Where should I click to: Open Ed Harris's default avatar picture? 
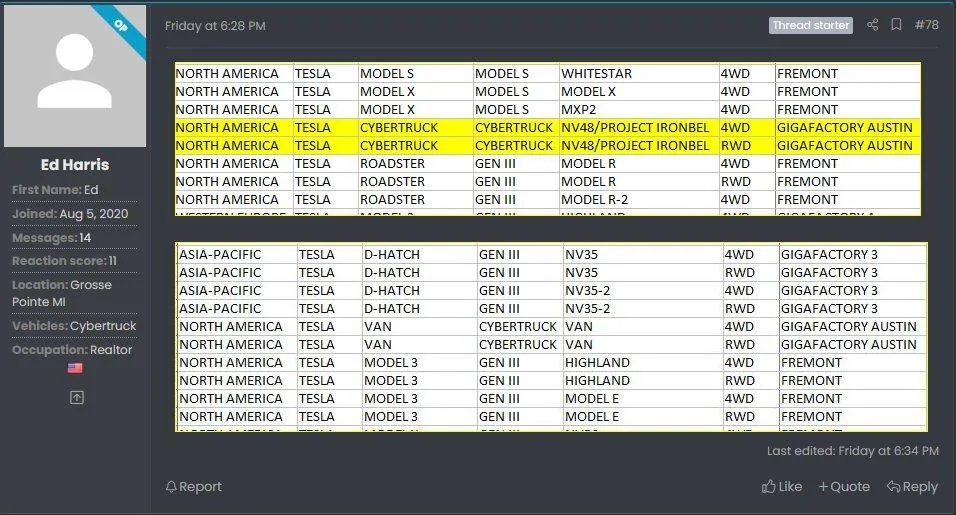click(x=75, y=76)
